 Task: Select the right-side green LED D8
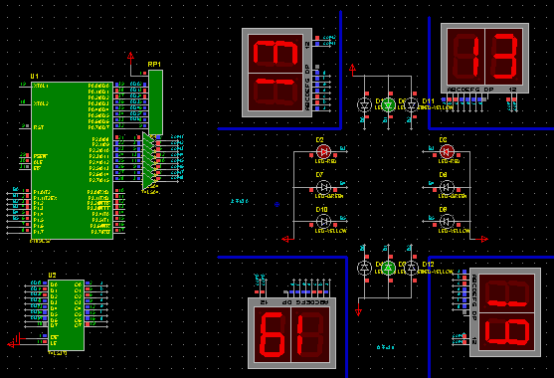tap(447, 187)
